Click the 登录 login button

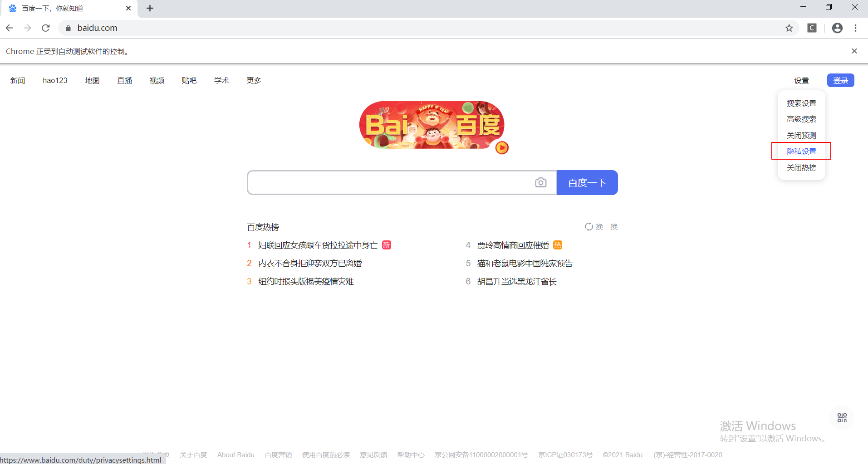pos(840,80)
